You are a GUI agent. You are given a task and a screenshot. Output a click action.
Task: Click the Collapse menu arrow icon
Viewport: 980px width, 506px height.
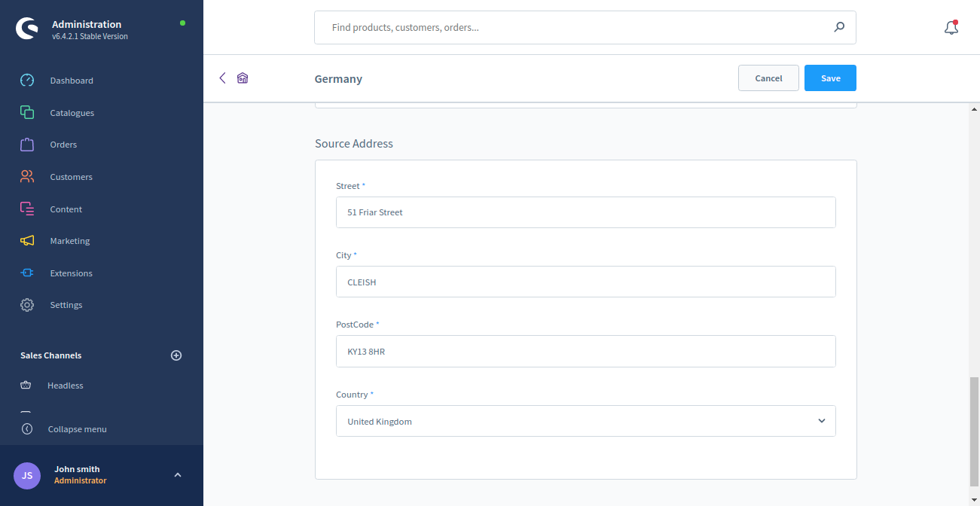[x=27, y=429]
